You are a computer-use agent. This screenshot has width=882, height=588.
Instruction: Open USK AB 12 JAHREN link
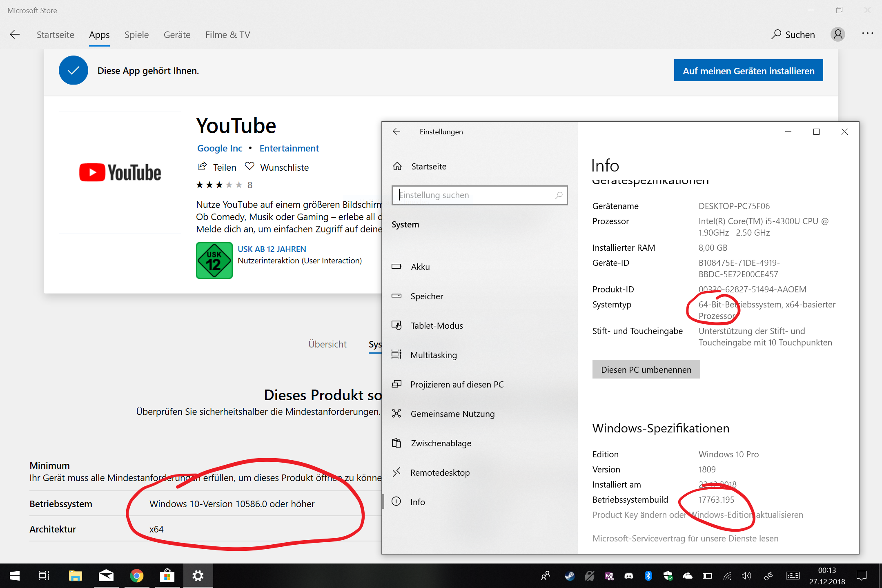pyautogui.click(x=272, y=249)
